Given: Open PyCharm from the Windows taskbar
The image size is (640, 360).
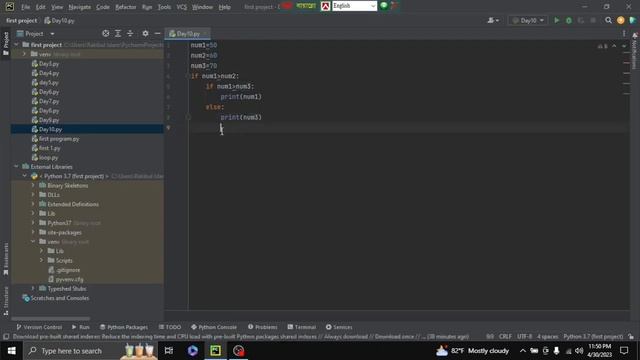Looking at the screenshot, I should 216,351.
